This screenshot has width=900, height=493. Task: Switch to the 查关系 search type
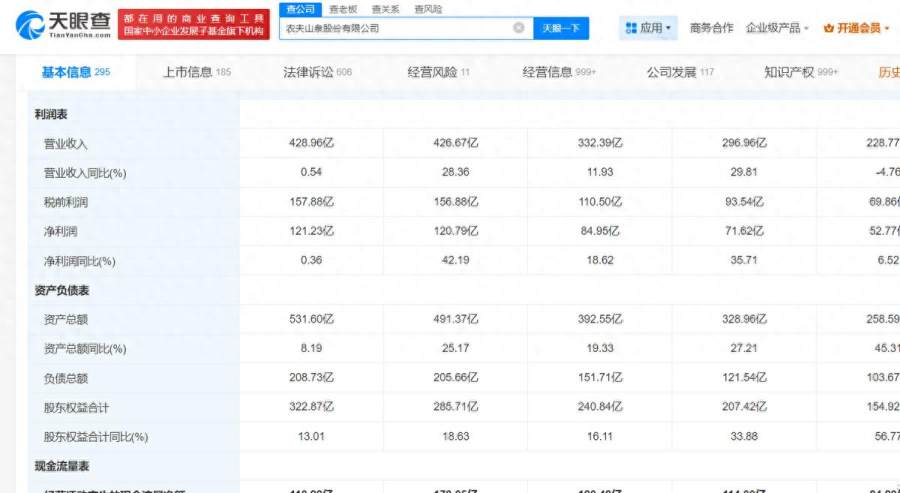pos(385,8)
